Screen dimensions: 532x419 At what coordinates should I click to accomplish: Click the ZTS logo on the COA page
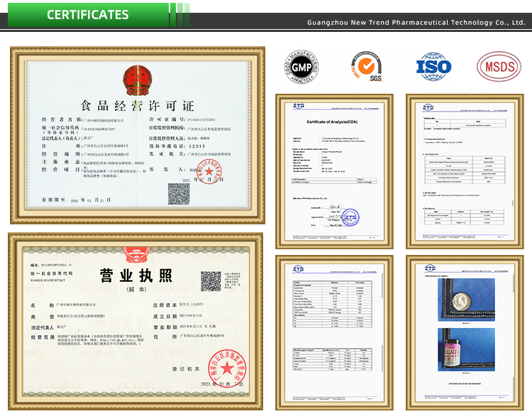coord(299,106)
